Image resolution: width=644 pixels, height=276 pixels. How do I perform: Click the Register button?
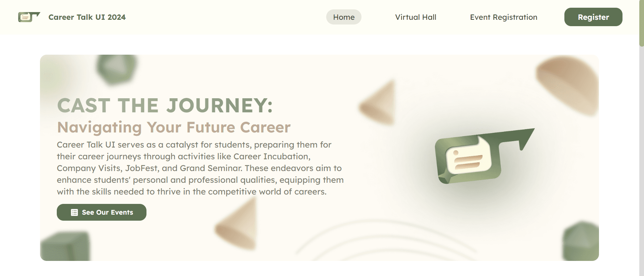coord(593,17)
